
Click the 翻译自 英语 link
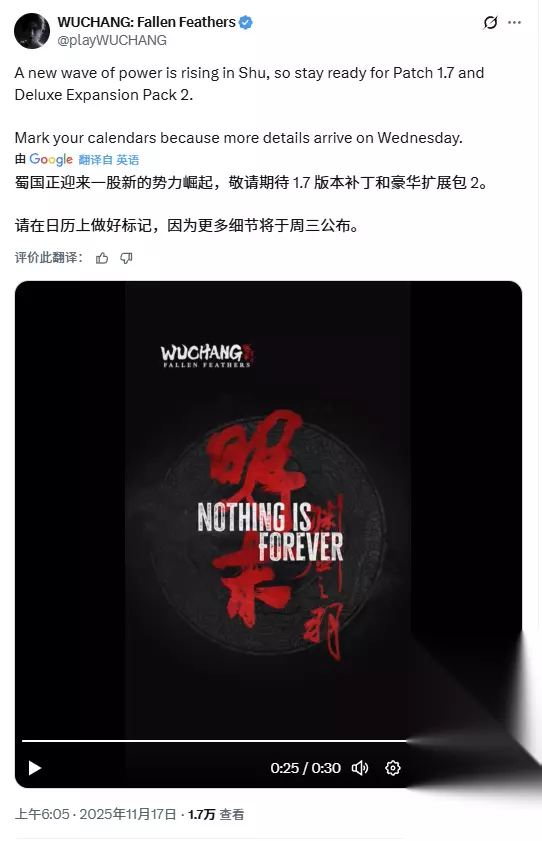(109, 160)
